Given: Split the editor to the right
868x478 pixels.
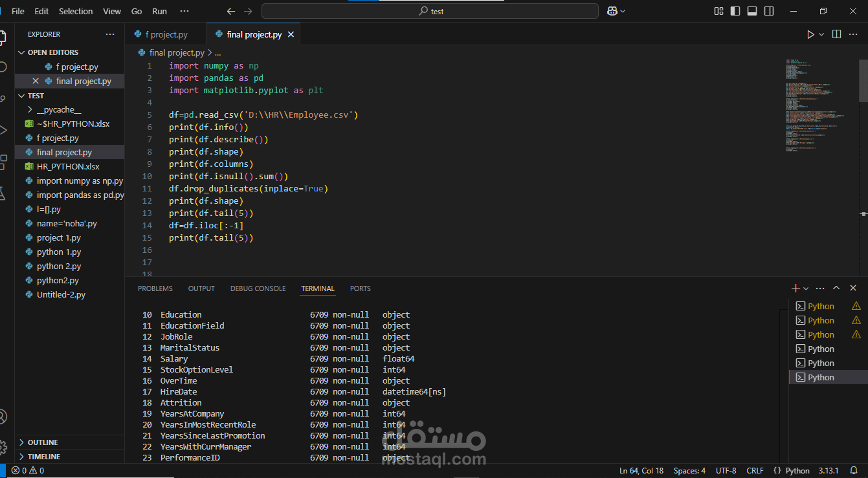Looking at the screenshot, I should click(836, 34).
